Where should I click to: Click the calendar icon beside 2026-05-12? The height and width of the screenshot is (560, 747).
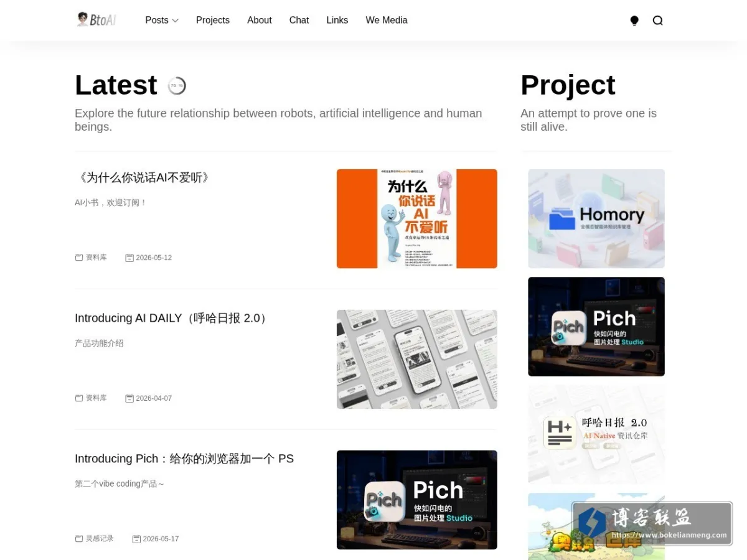129,258
